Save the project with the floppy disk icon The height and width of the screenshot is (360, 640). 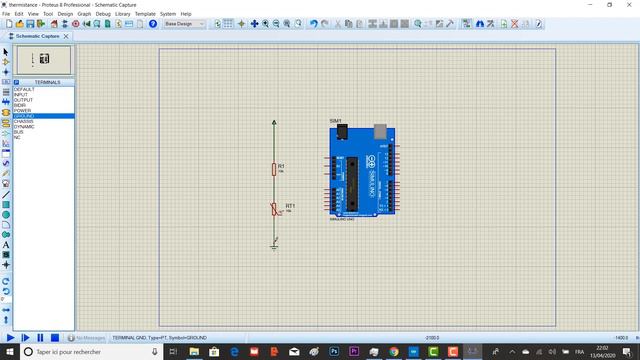point(30,24)
